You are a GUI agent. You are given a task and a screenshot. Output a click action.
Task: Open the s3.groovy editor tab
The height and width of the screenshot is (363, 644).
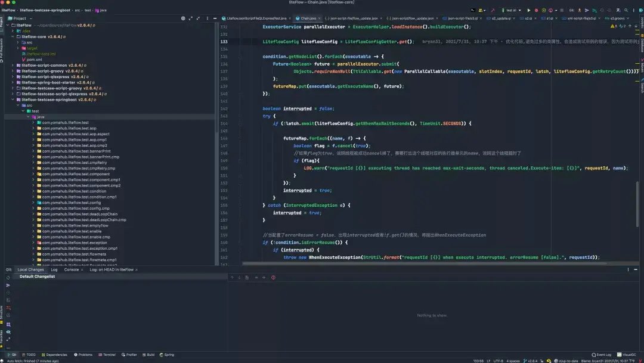tap(617, 18)
